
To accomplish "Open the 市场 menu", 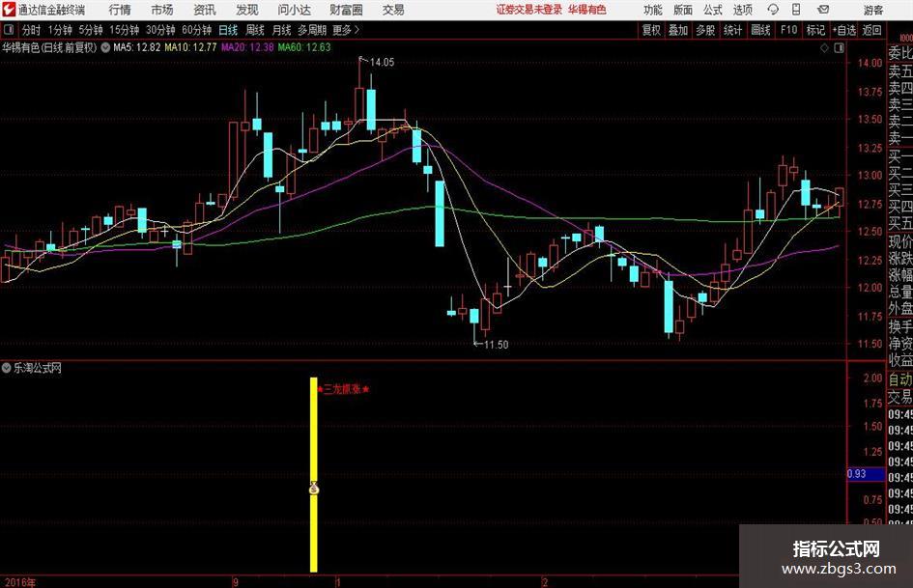I will (162, 10).
